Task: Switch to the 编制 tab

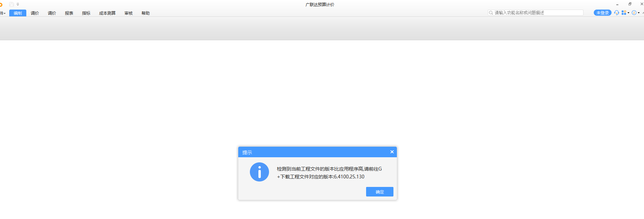Action: (x=18, y=13)
